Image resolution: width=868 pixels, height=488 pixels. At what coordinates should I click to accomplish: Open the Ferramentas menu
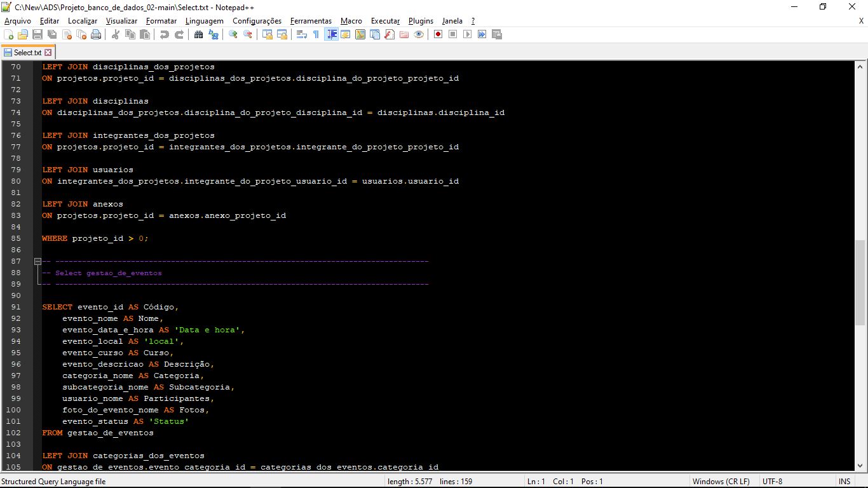tap(311, 21)
